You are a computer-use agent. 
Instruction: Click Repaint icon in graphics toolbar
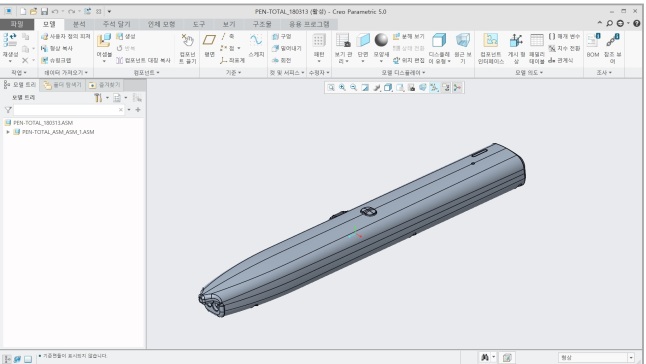point(365,87)
